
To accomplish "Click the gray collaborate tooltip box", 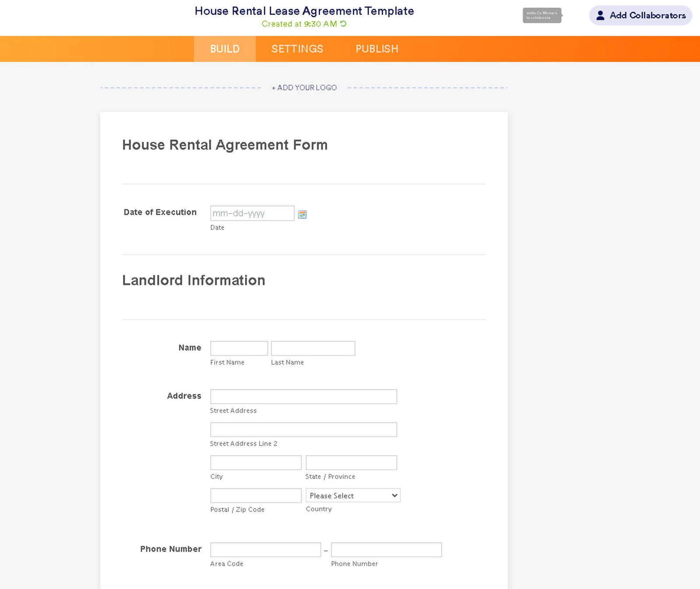I will pos(542,15).
